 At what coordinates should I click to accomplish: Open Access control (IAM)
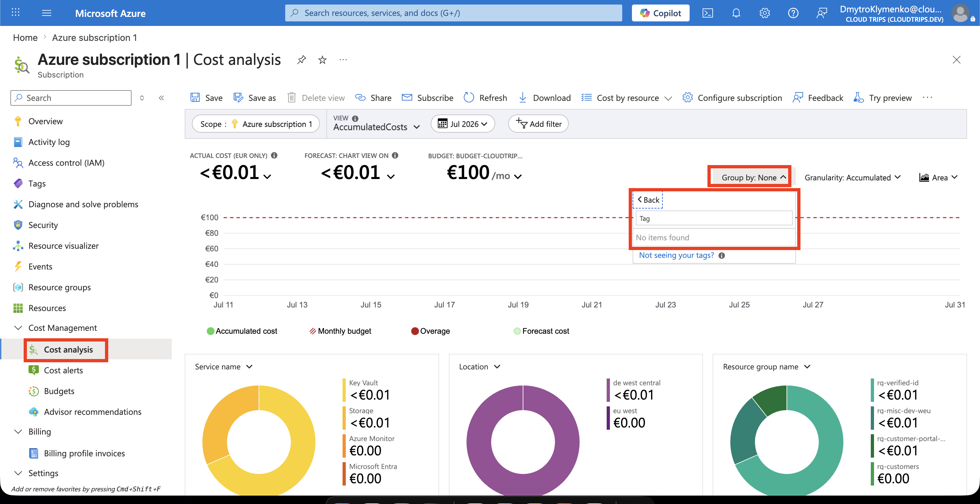[x=66, y=162]
